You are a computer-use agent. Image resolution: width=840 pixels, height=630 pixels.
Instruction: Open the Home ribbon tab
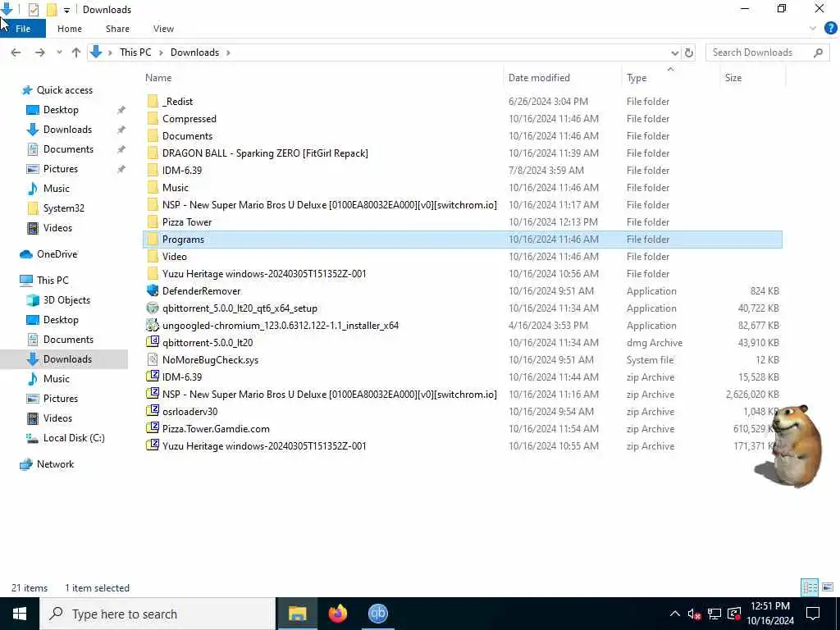point(70,29)
